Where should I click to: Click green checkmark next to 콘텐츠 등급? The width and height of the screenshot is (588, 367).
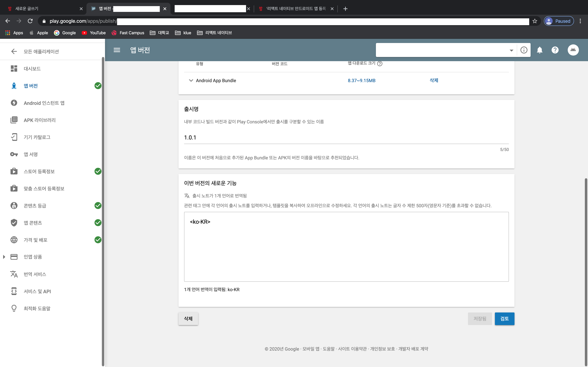point(98,206)
